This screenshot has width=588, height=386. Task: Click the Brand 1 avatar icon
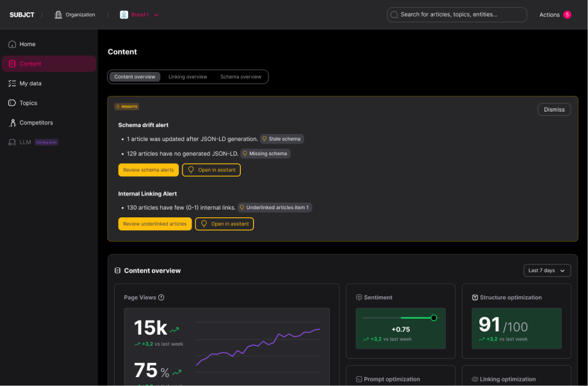point(124,15)
